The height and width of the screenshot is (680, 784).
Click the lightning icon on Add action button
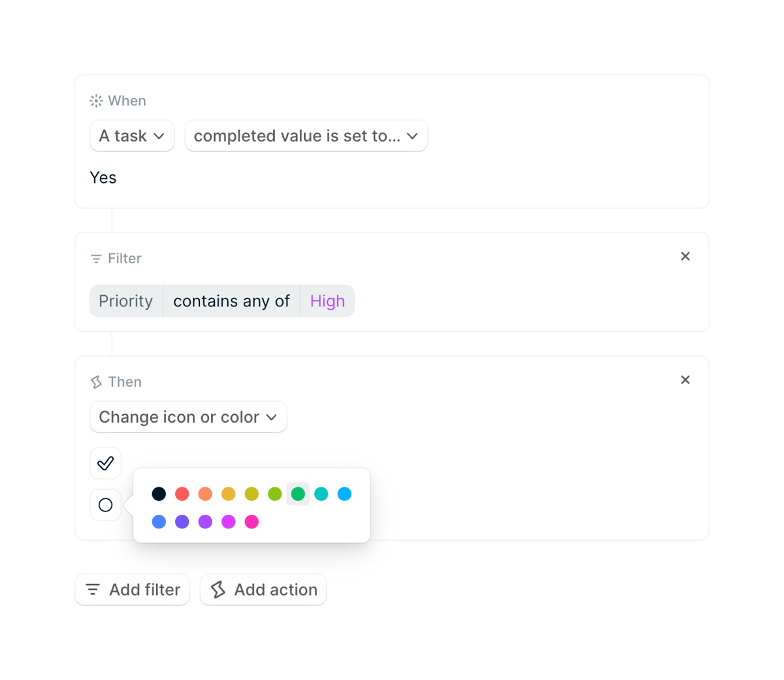219,589
